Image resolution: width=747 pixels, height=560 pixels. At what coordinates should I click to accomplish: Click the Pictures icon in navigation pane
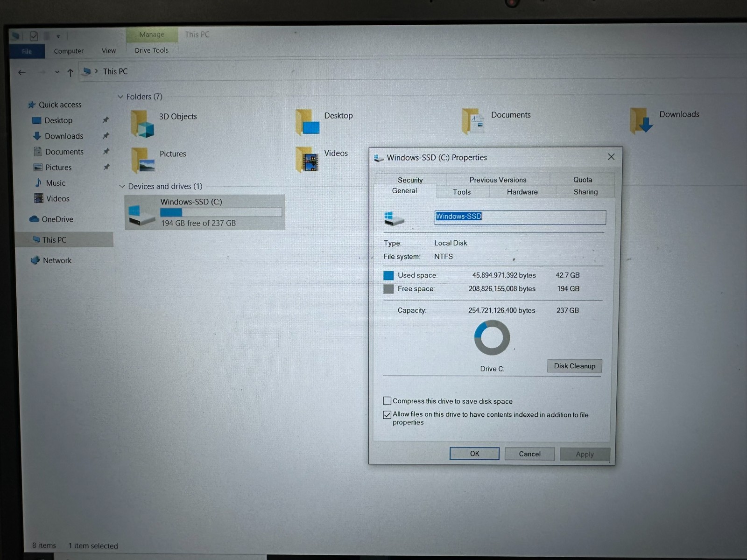[x=38, y=167]
